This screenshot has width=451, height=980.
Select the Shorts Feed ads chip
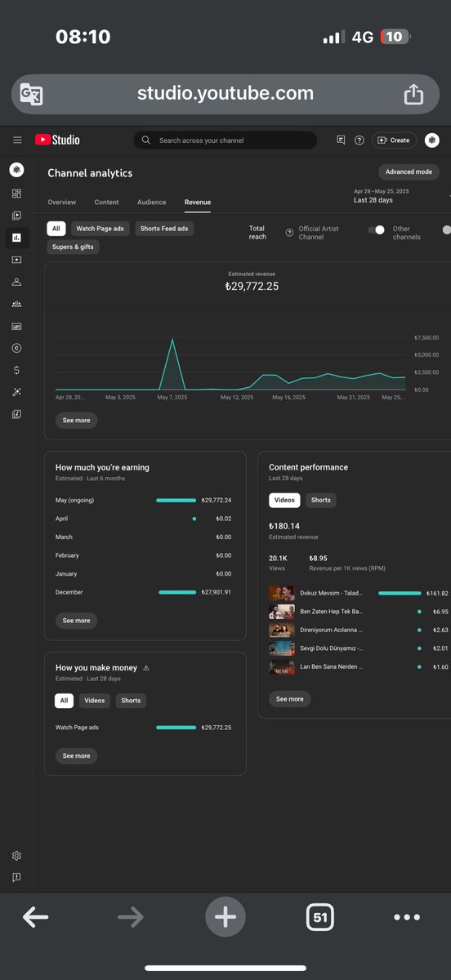164,229
